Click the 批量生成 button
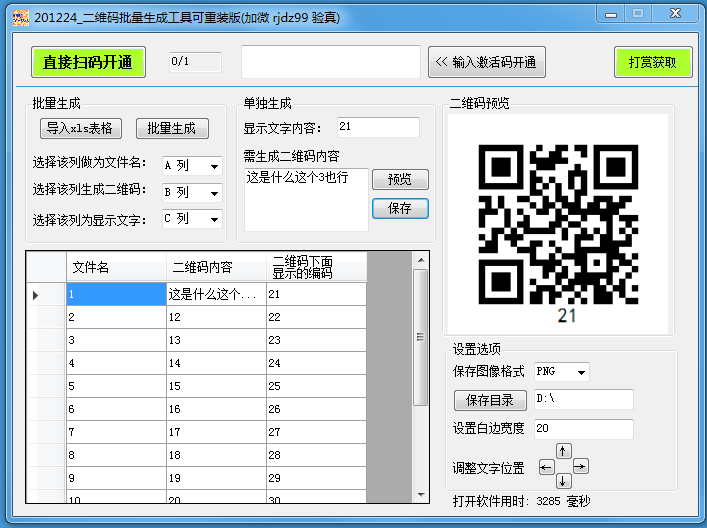This screenshot has height=528, width=707. [172, 129]
